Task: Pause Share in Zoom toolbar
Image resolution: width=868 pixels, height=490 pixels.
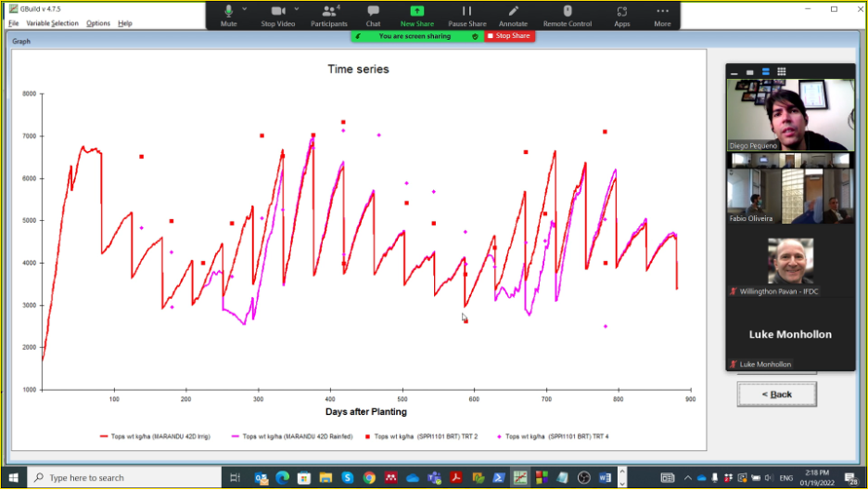Action: point(467,16)
